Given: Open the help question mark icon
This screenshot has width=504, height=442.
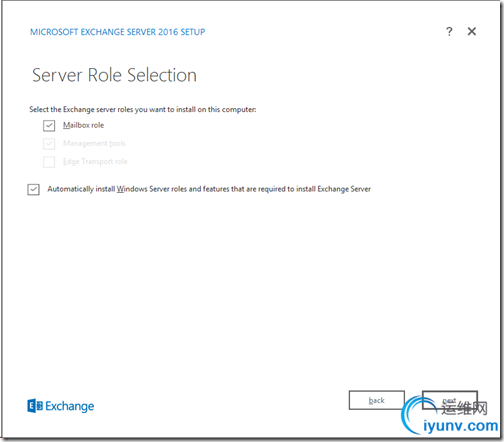Looking at the screenshot, I should point(449,32).
